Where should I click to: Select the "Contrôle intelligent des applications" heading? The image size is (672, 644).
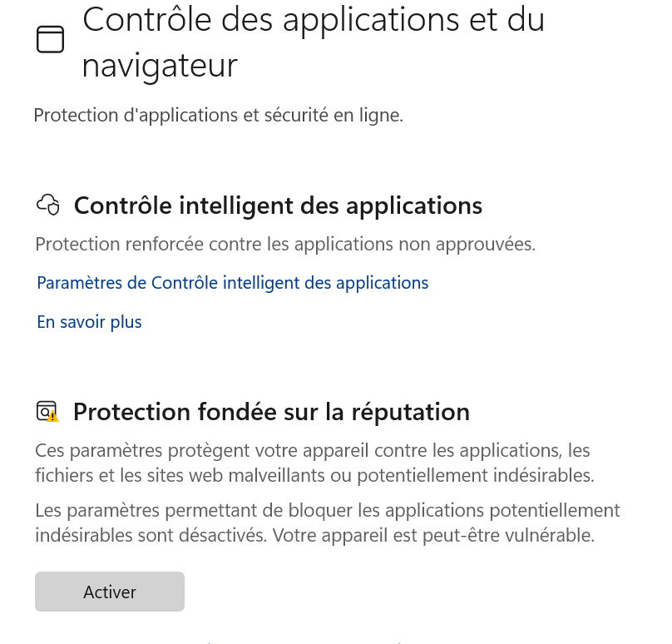pyautogui.click(x=278, y=206)
